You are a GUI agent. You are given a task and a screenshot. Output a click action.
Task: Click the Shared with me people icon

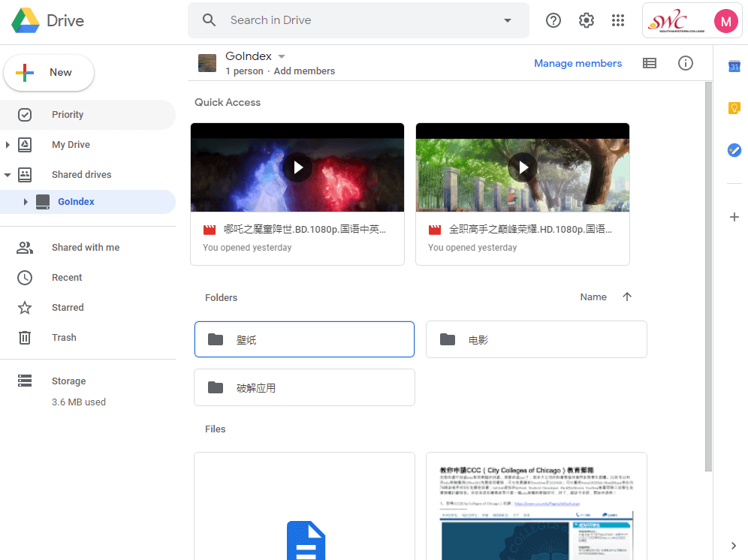[25, 248]
